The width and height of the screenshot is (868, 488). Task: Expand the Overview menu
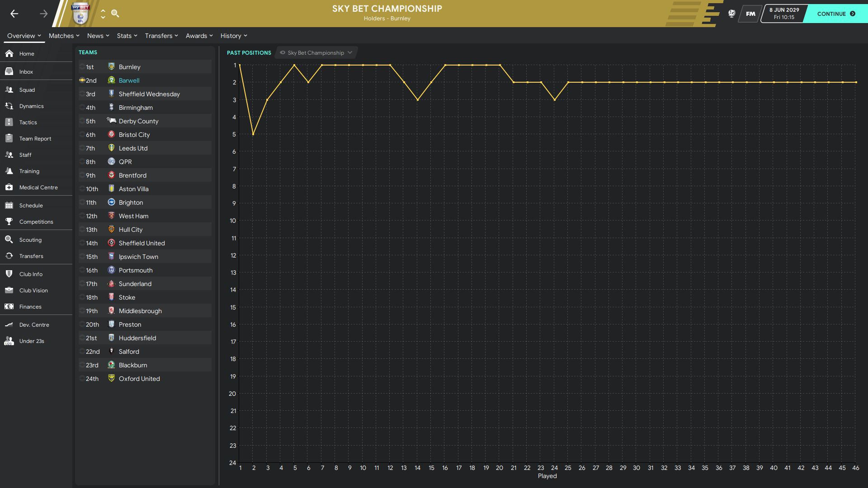click(x=24, y=36)
